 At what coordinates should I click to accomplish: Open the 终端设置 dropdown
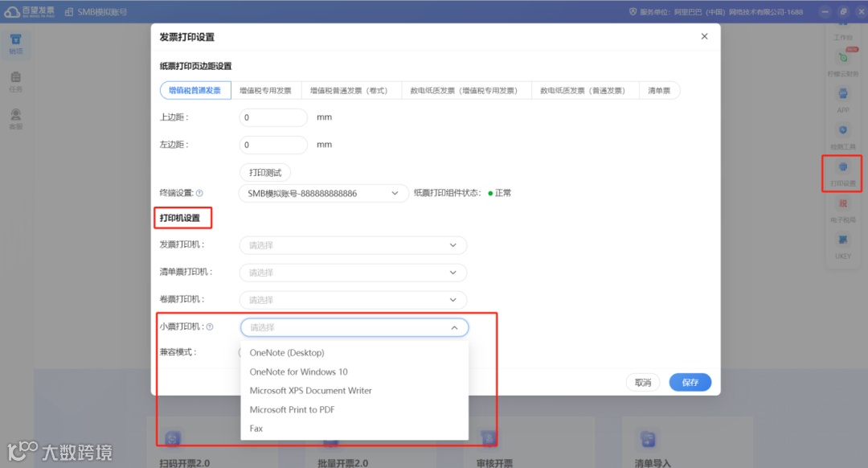click(x=323, y=193)
